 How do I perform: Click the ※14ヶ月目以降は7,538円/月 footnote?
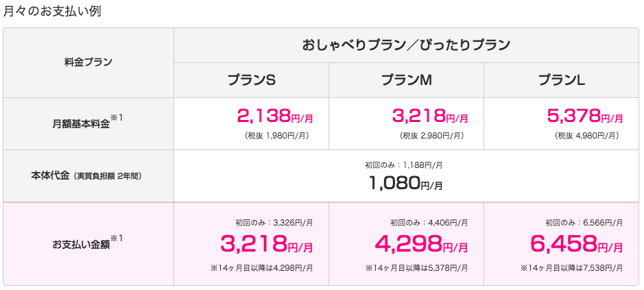click(571, 267)
